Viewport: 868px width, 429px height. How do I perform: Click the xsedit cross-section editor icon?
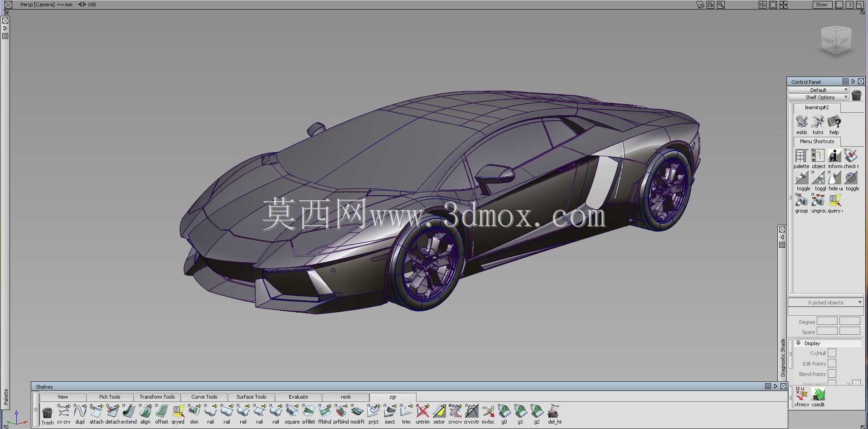(x=818, y=394)
